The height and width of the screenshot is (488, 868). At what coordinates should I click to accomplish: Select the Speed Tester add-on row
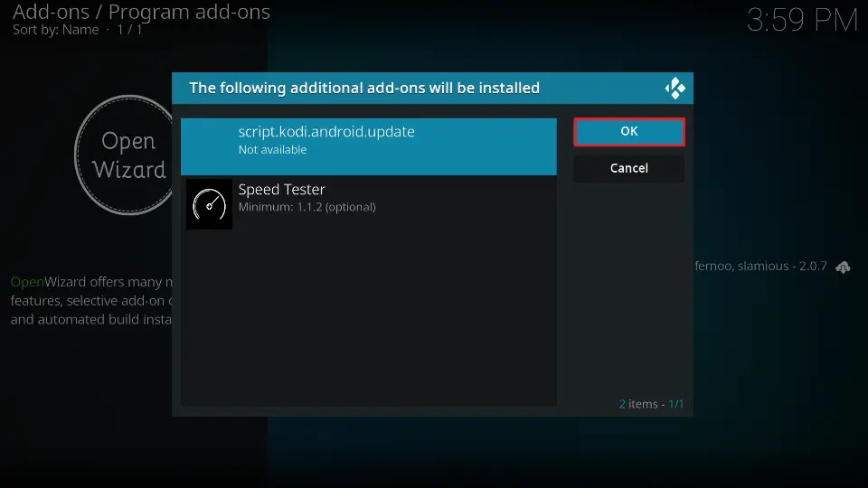point(369,203)
